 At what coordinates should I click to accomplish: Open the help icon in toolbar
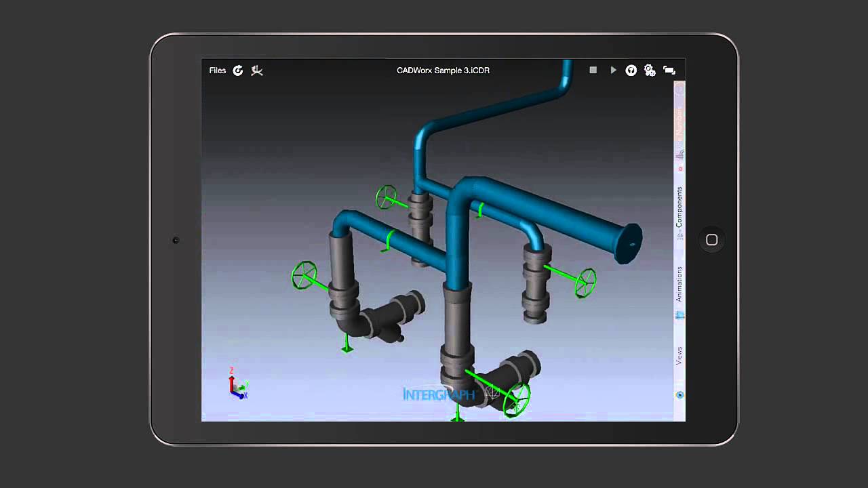click(x=631, y=70)
